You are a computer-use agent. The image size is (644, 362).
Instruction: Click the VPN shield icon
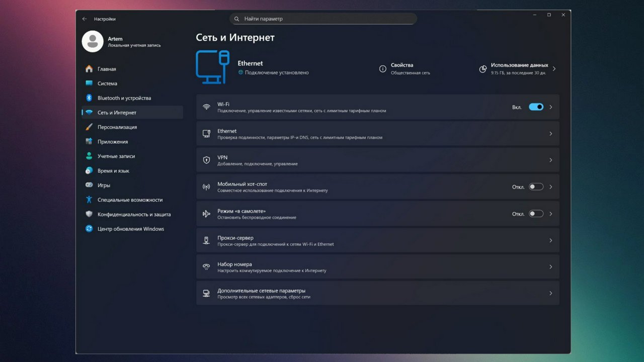tap(206, 160)
